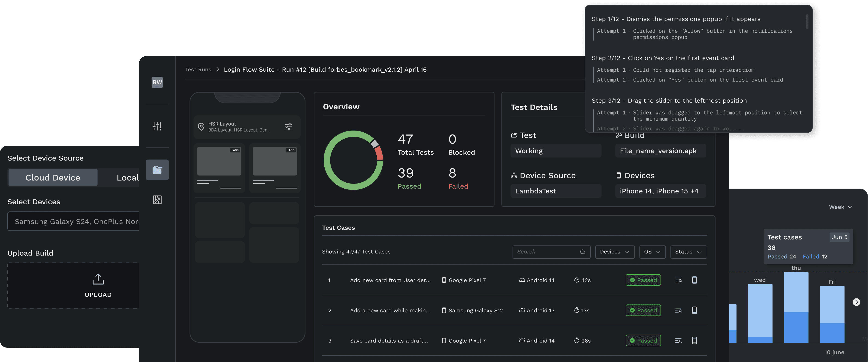Click the Test folder icon in Test Details
868x362 pixels.
[514, 135]
